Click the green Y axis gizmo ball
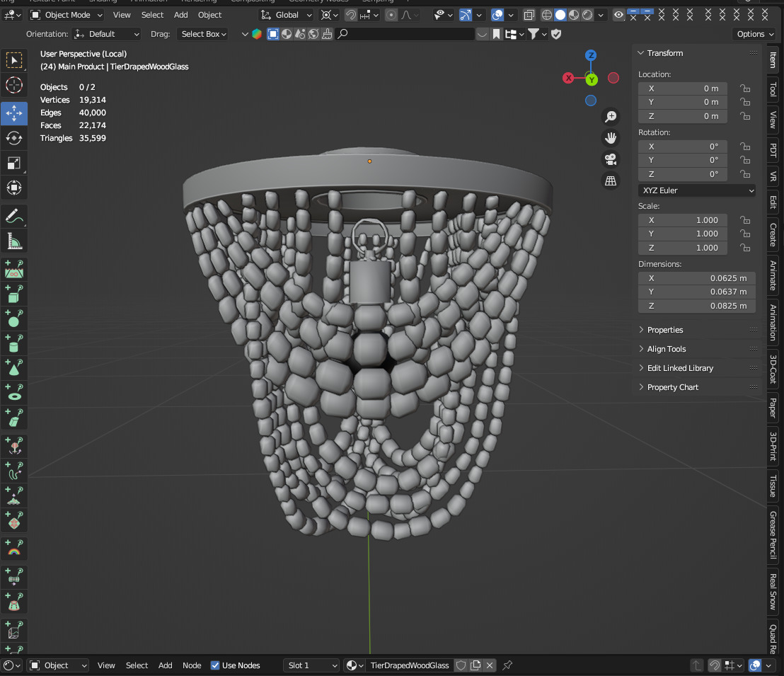 592,79
